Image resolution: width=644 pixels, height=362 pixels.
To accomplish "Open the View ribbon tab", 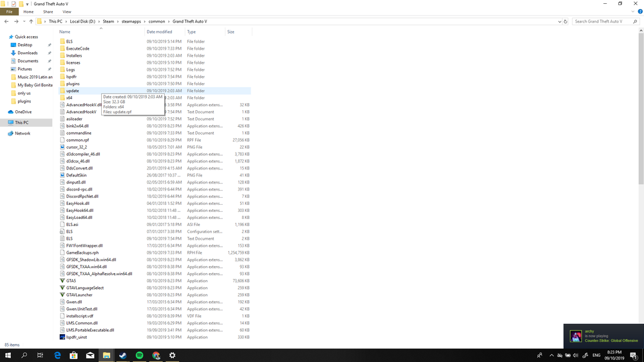I will tap(66, 12).
